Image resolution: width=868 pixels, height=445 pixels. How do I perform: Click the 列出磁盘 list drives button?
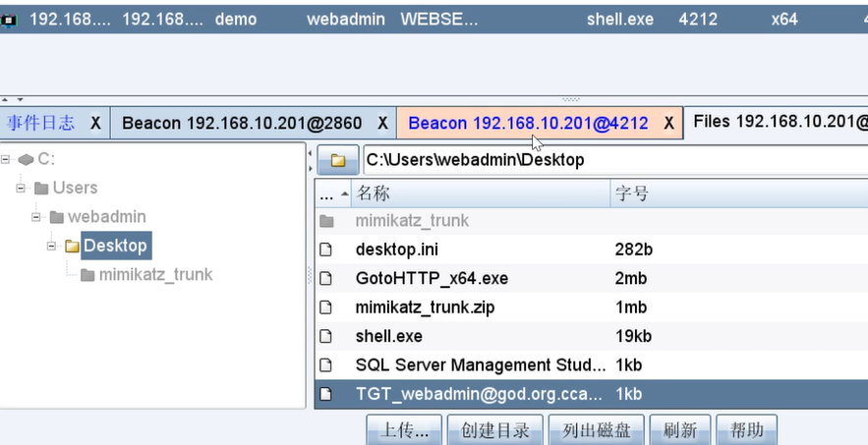[x=597, y=430]
